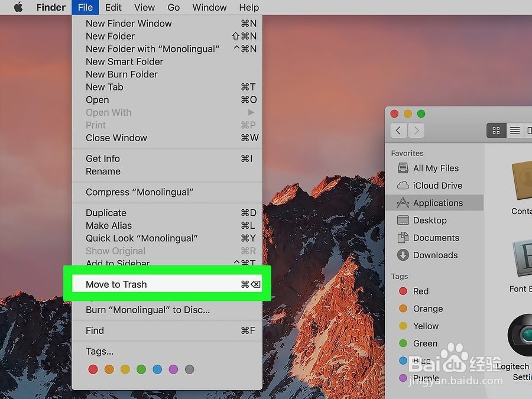Filter by Green tag in sidebar
This screenshot has height=399, width=532.
(434, 343)
